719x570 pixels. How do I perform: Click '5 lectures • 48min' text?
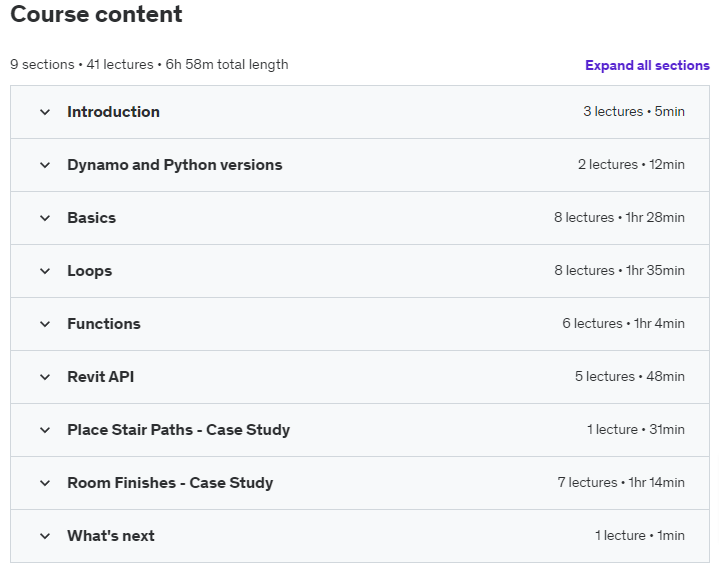(630, 376)
